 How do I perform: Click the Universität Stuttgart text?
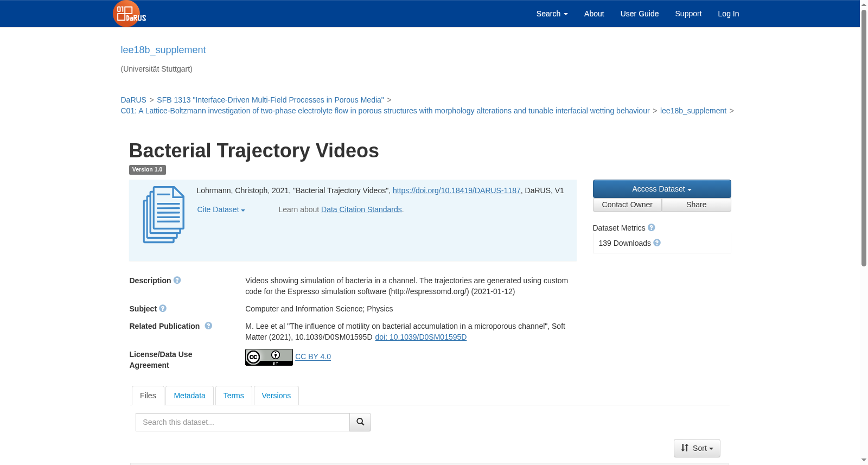(x=156, y=69)
